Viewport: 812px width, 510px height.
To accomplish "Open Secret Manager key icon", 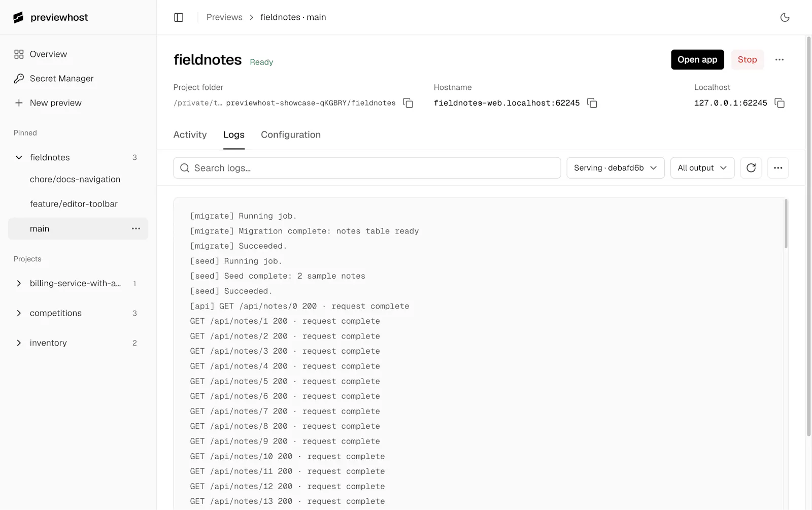I will pyautogui.click(x=19, y=79).
